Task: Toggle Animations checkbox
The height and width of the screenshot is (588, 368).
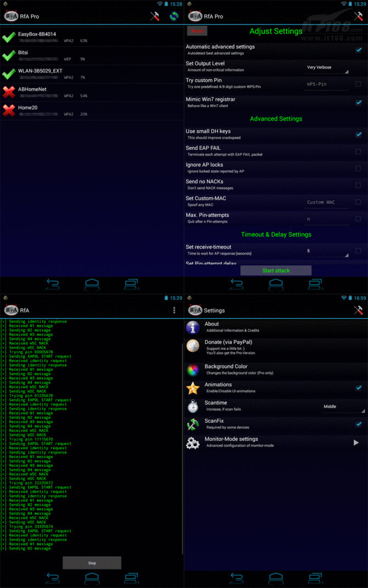Action: coord(358,388)
